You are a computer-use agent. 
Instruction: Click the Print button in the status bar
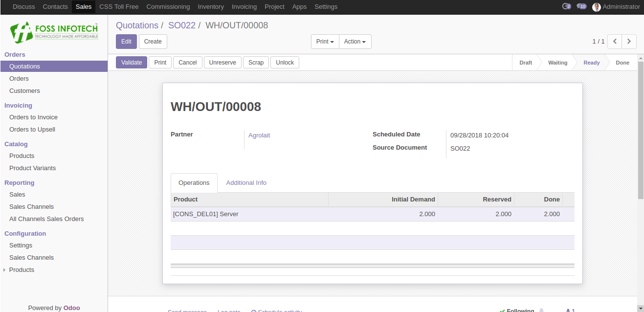click(x=160, y=63)
